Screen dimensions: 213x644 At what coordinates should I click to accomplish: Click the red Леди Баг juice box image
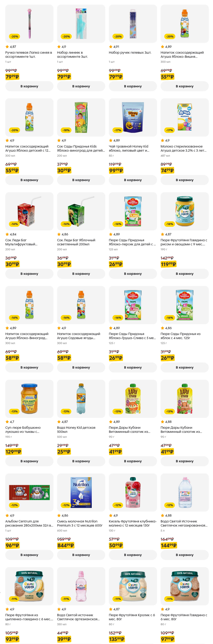29,211
